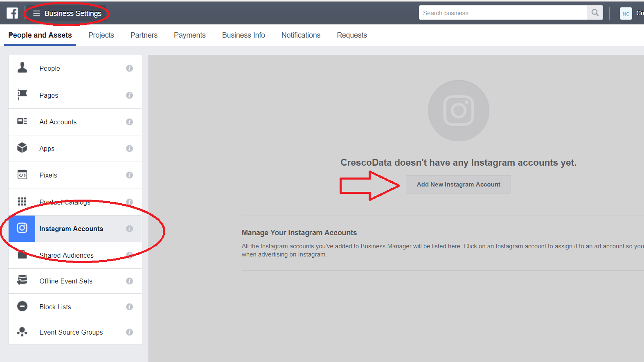Click the Pages flag icon

click(x=22, y=94)
